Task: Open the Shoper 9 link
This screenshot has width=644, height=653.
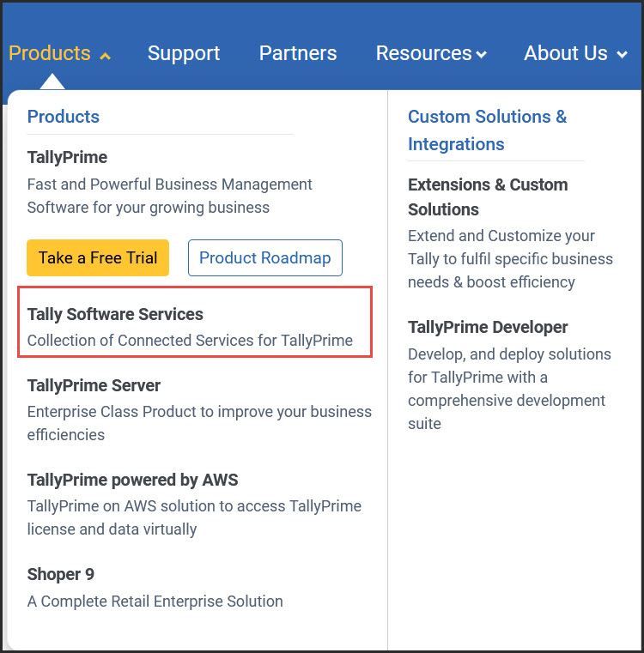Action: 61,574
